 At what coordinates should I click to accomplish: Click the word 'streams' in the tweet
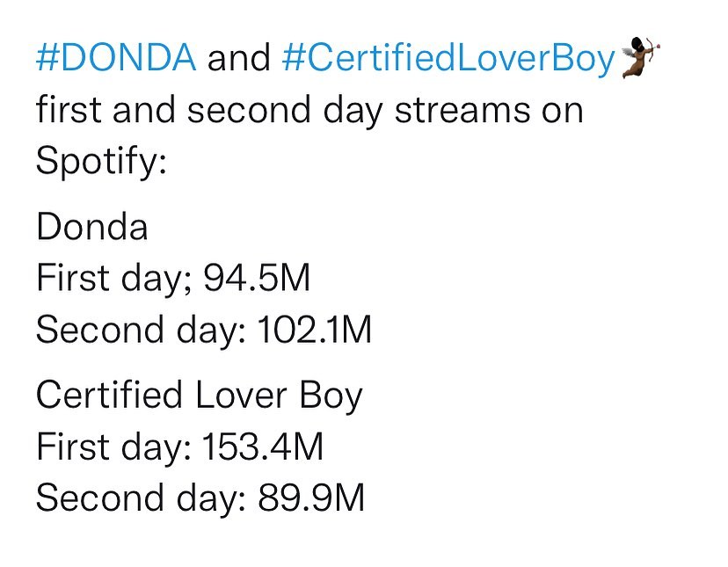[462, 110]
